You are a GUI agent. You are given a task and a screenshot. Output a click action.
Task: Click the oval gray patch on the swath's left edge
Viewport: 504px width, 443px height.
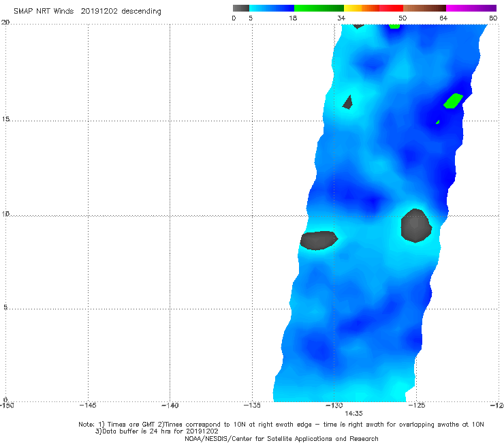click(319, 241)
